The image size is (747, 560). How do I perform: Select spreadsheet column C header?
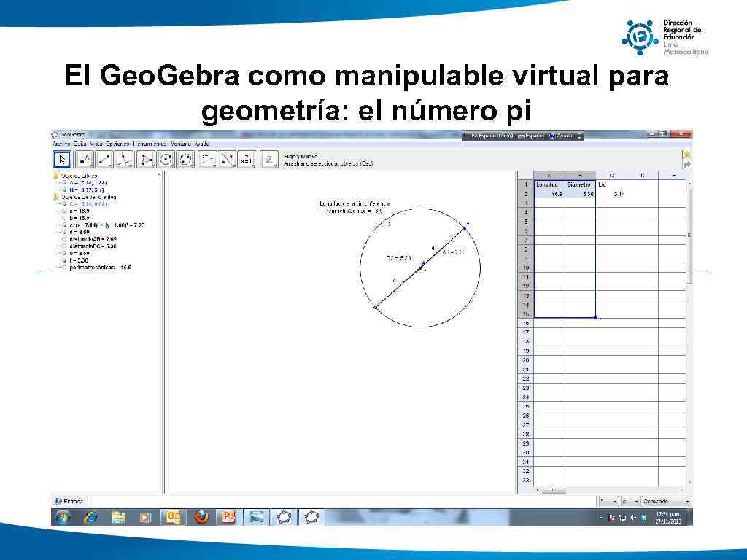click(611, 175)
